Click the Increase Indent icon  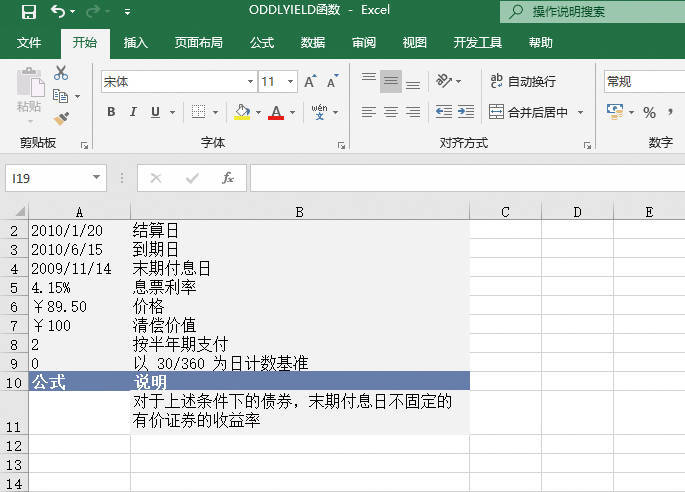(465, 112)
